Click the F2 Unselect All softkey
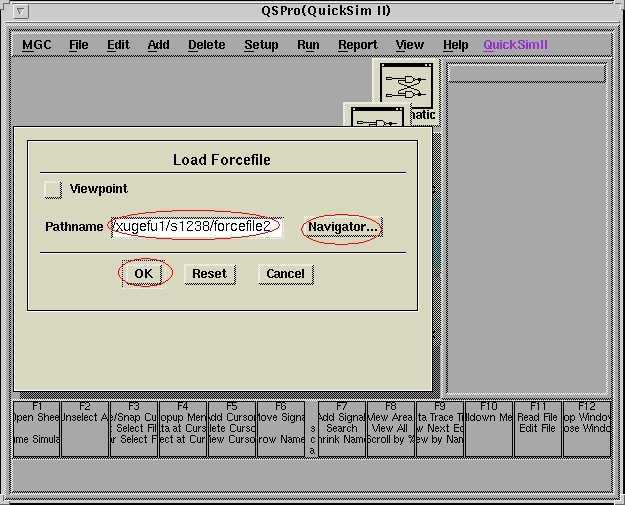The image size is (625, 505). (85, 428)
